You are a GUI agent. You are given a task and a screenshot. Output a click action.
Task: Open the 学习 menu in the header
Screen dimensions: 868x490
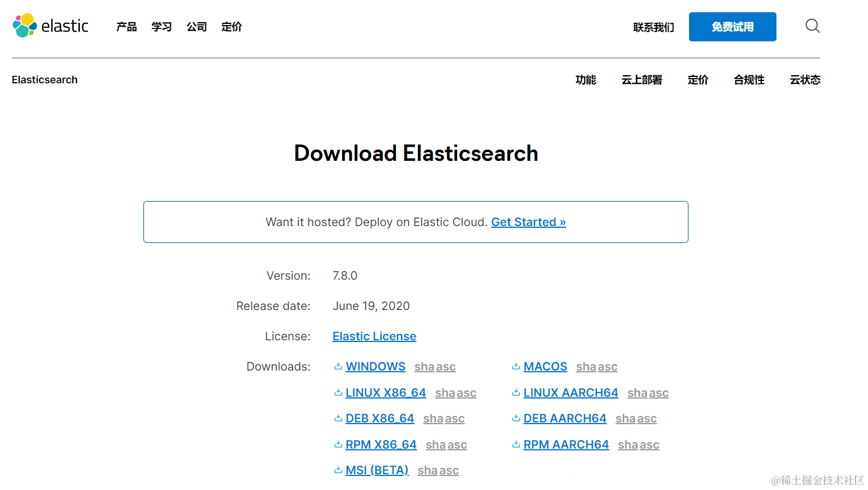(x=161, y=27)
